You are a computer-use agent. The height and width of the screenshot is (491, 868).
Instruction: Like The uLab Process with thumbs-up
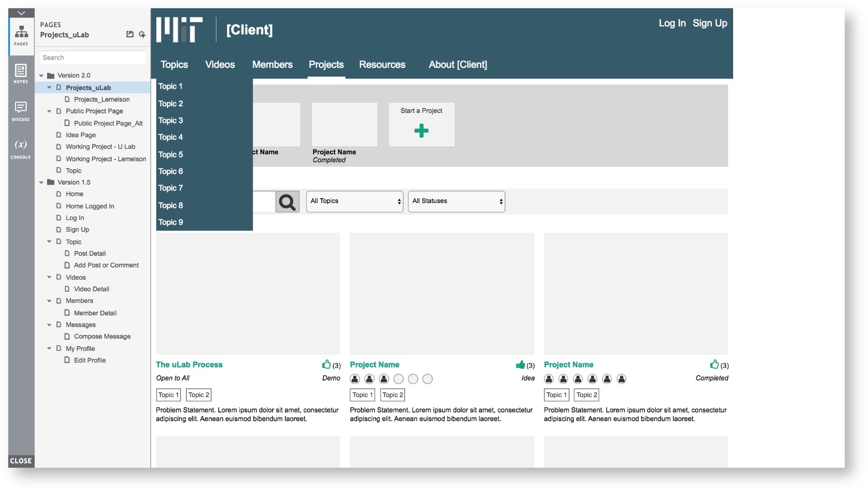click(x=326, y=364)
